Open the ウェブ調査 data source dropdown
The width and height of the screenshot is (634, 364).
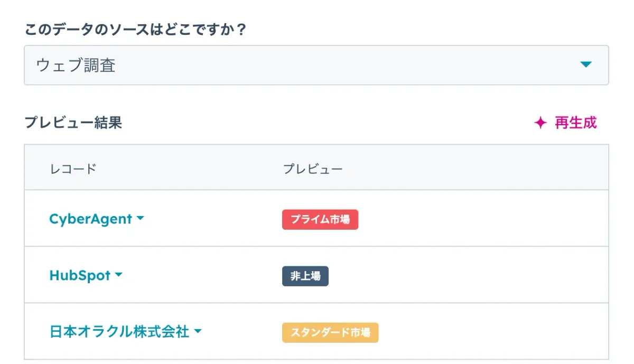[x=317, y=64]
